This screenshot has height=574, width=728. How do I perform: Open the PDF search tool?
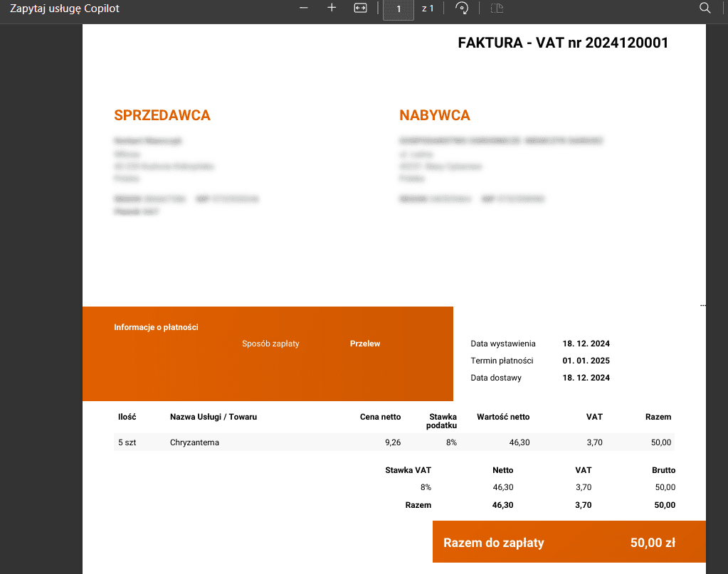tap(705, 9)
